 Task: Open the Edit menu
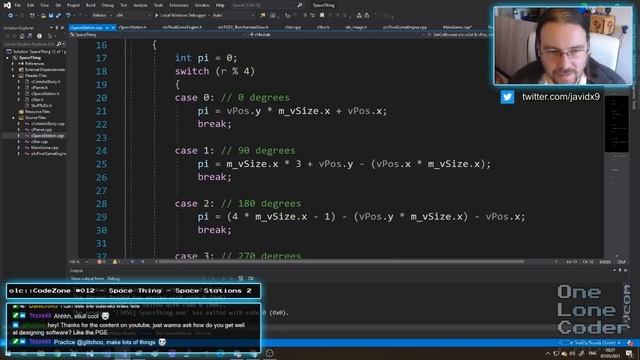(31, 5)
